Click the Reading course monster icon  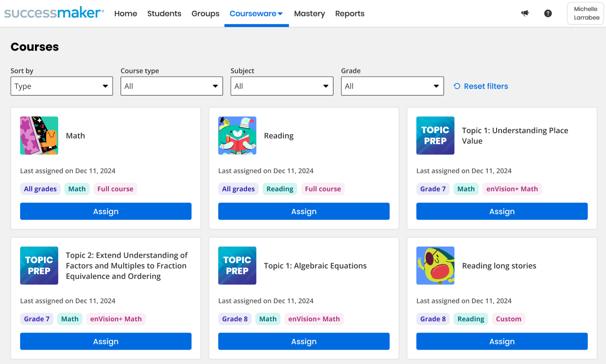point(237,136)
